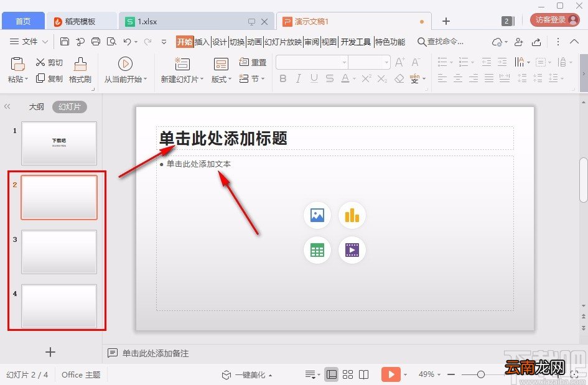Open the Slide Show (幻灯片放映) tab

point(283,42)
